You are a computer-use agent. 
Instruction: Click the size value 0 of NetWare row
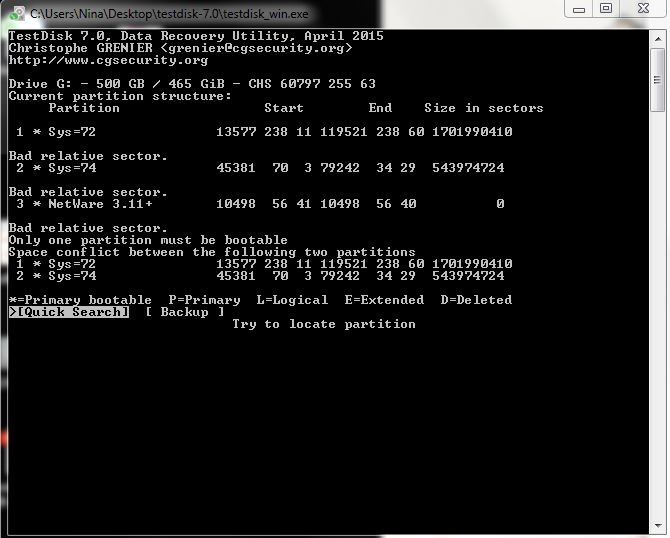pos(500,204)
